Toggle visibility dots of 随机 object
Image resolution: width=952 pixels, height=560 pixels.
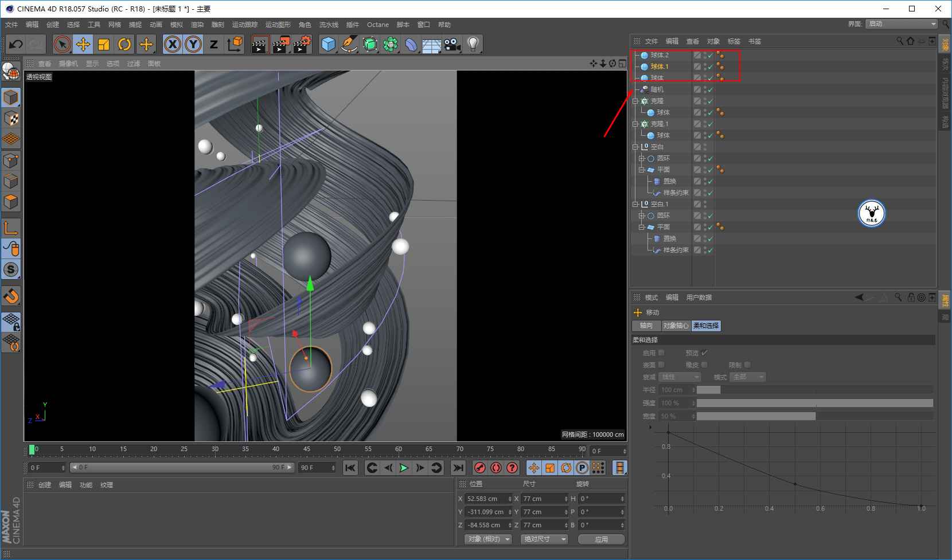point(705,89)
